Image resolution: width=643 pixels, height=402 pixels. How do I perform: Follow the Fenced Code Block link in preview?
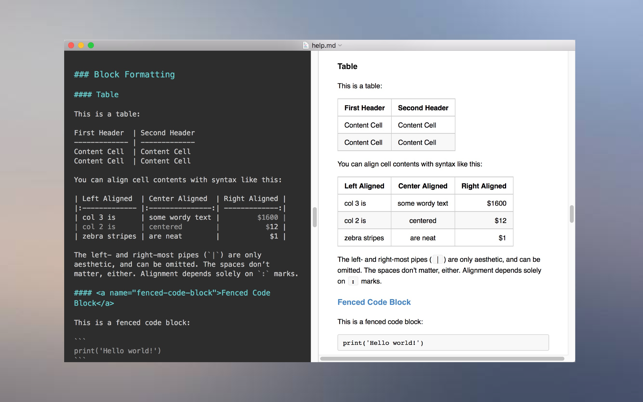tap(374, 302)
